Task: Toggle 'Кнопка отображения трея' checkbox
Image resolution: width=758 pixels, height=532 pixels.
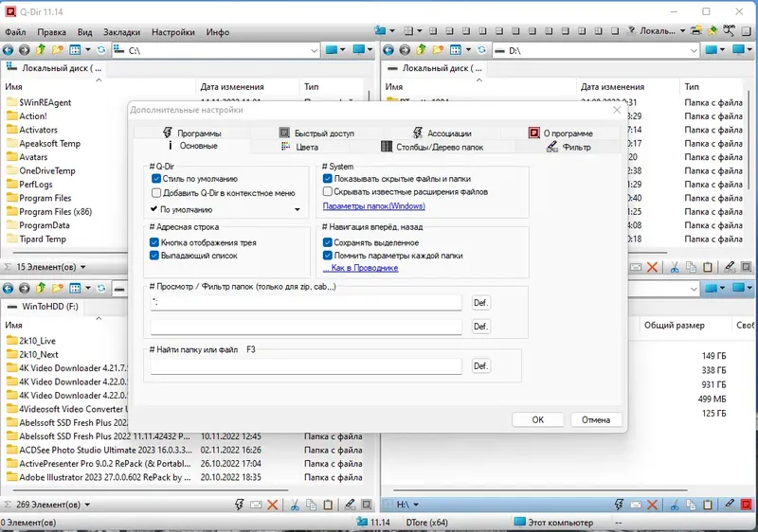Action: pos(154,242)
